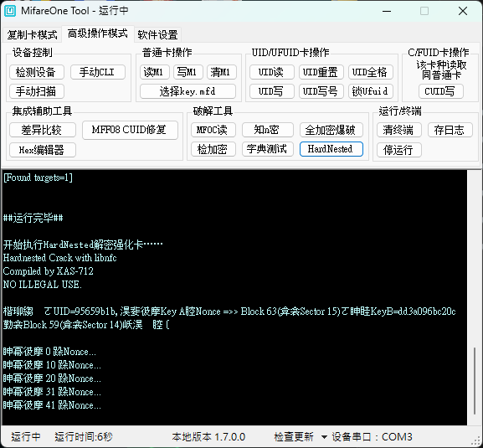Save log with 存日志
483x448 pixels.
450,130
